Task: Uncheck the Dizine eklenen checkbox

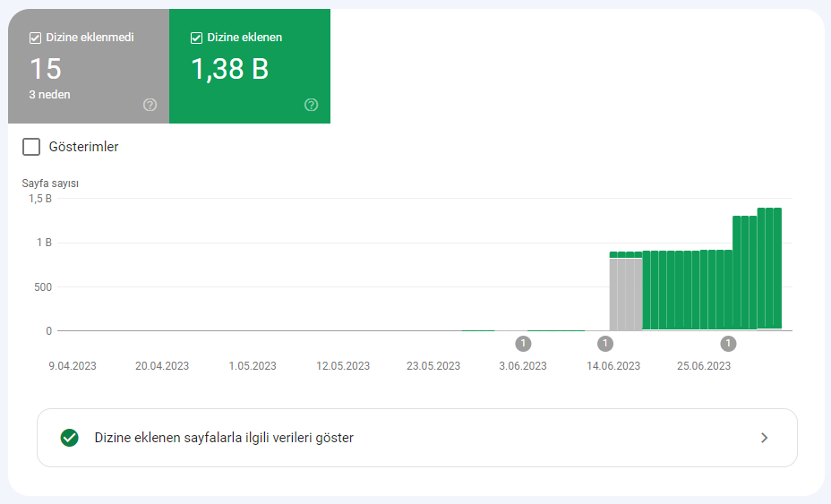Action: pos(196,38)
